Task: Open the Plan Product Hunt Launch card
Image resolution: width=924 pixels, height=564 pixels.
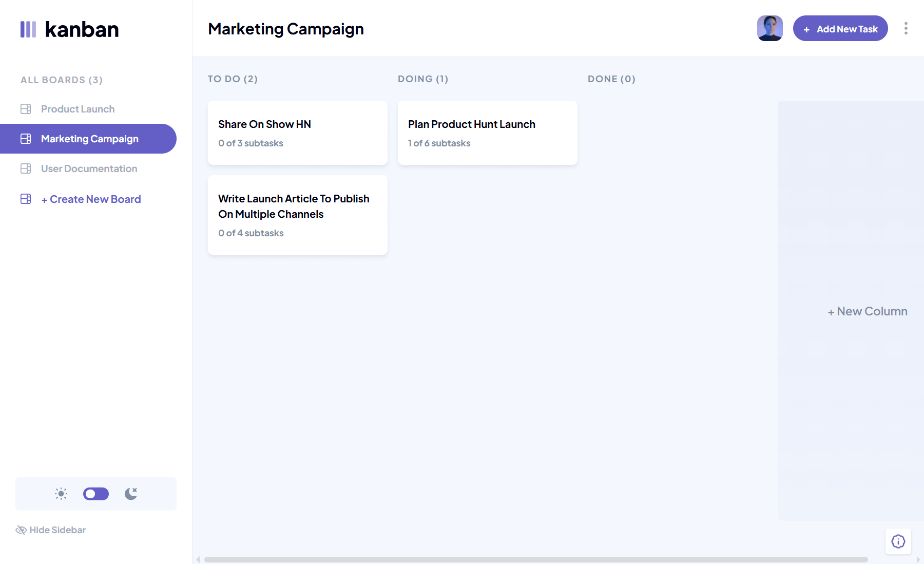Action: click(x=487, y=133)
